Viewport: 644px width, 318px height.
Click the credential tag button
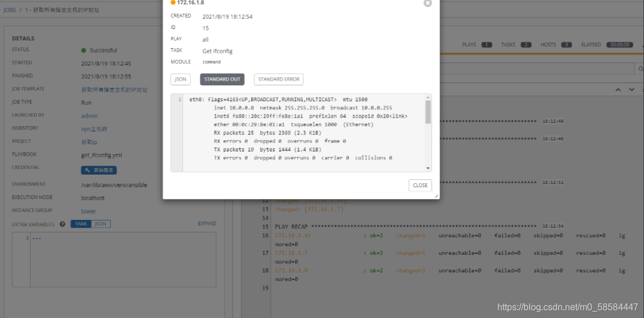tap(99, 170)
